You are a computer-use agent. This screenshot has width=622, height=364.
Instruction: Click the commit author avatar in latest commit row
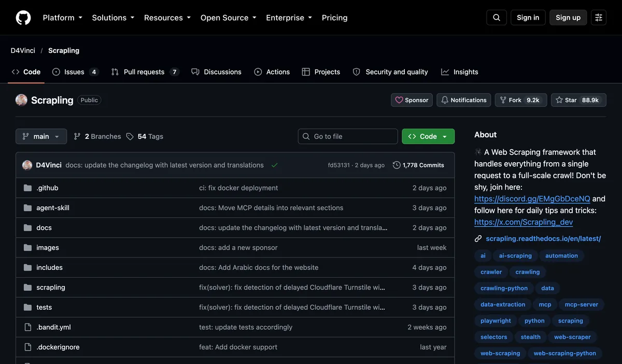[27, 165]
